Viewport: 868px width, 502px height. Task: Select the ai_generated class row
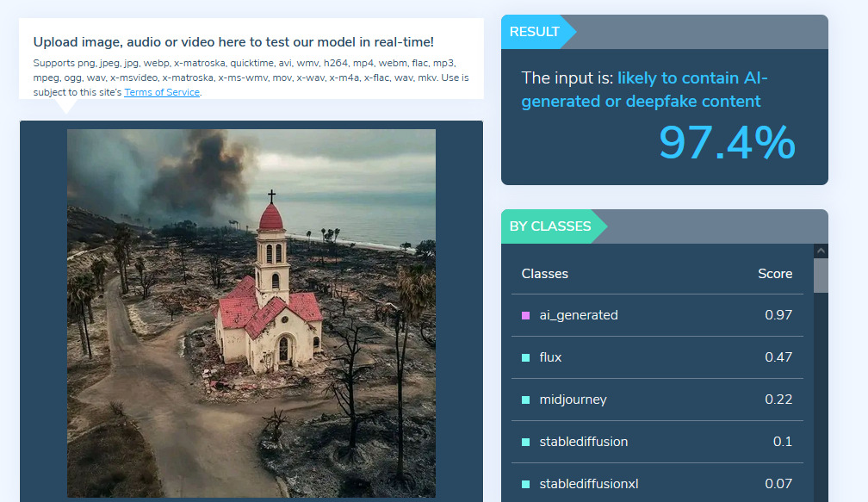657,315
